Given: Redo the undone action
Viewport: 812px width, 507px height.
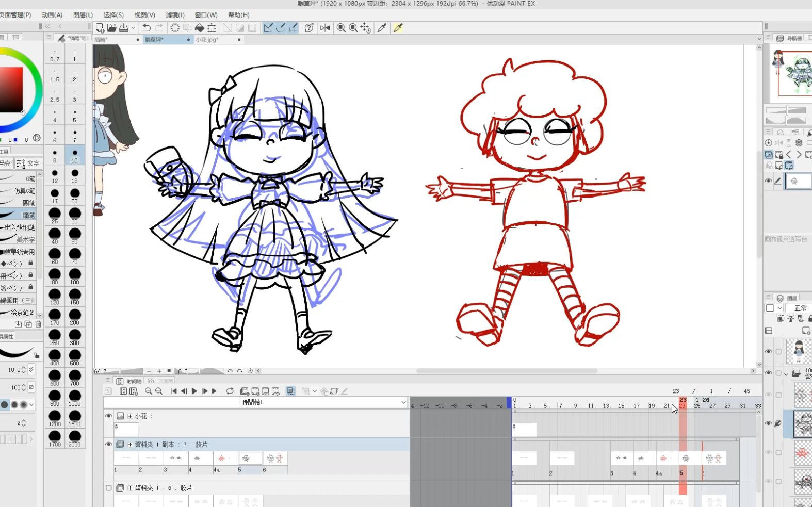Looking at the screenshot, I should pyautogui.click(x=159, y=28).
